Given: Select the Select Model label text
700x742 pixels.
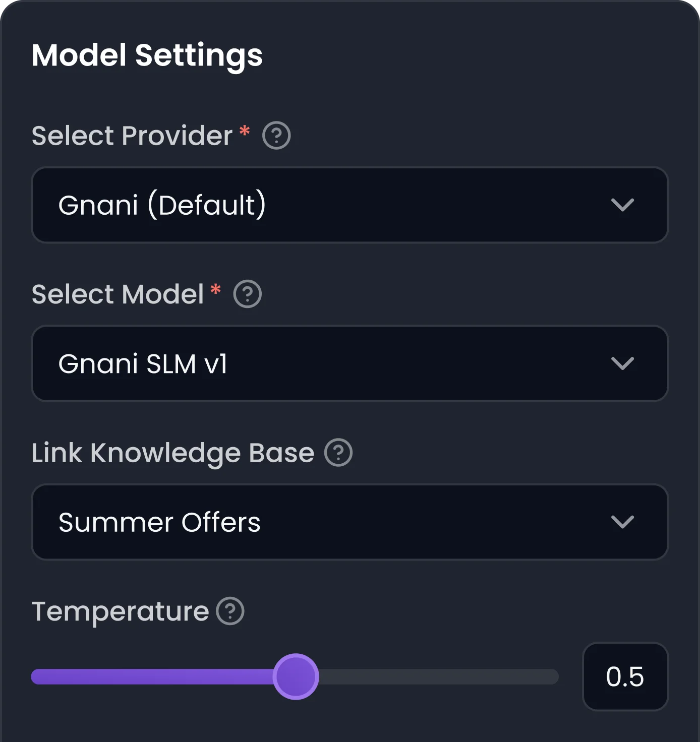Looking at the screenshot, I should coord(118,294).
